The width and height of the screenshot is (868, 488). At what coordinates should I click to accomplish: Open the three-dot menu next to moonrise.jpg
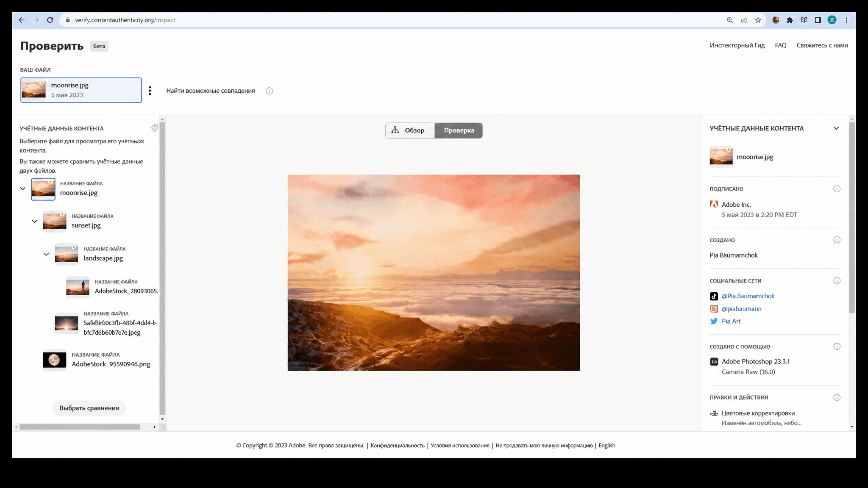click(x=150, y=91)
